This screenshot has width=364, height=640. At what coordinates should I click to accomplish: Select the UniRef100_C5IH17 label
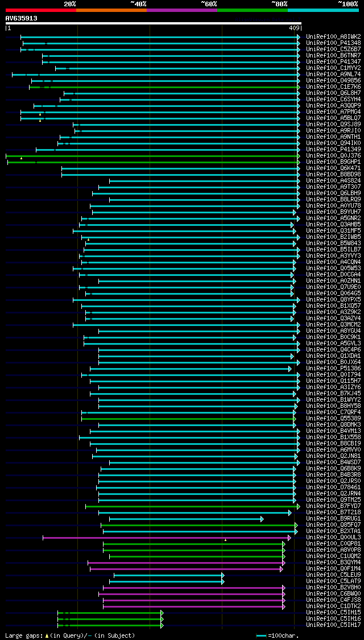click(333, 625)
